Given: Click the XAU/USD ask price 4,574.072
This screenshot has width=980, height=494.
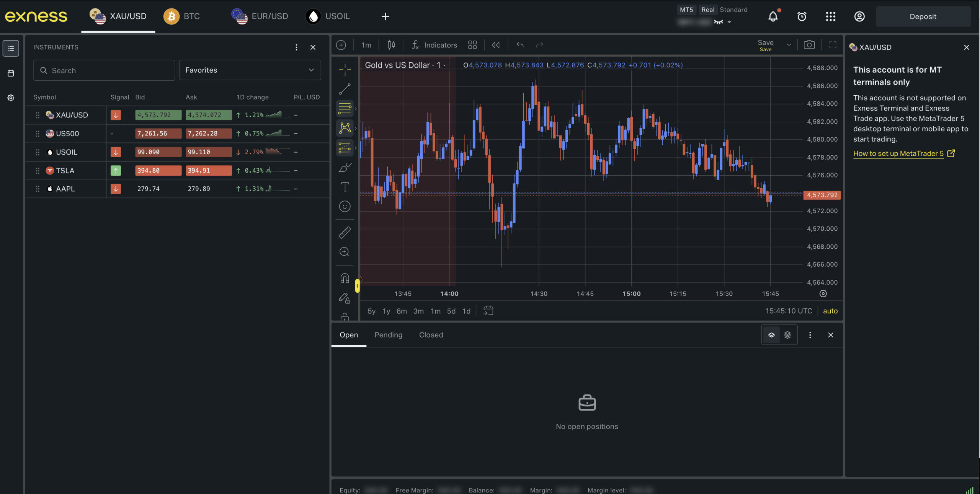Looking at the screenshot, I should pyautogui.click(x=209, y=115).
